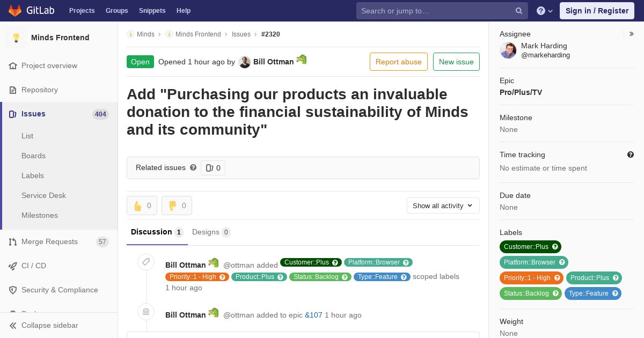644x338 pixels.
Task: Open Bill Ottman author profile link
Action: [x=273, y=62]
